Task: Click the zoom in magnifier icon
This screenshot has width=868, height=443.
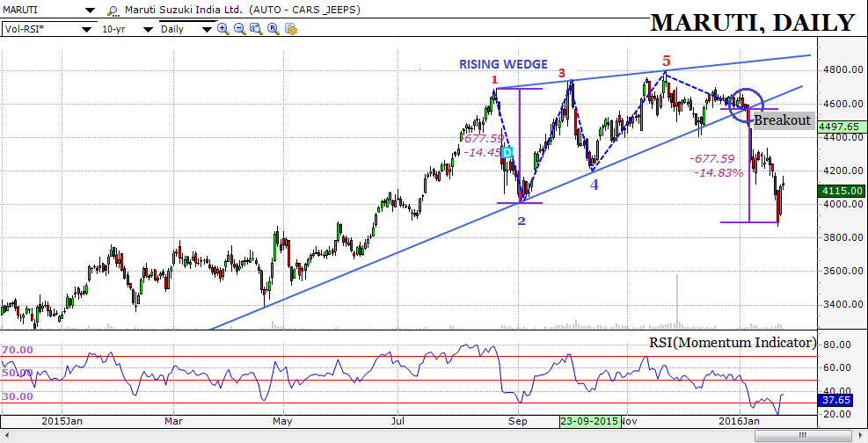Action: [223, 29]
